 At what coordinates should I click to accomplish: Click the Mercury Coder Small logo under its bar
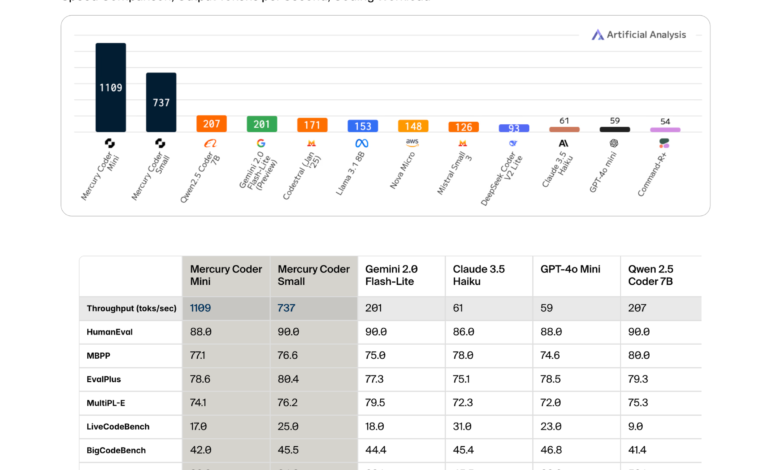160,143
